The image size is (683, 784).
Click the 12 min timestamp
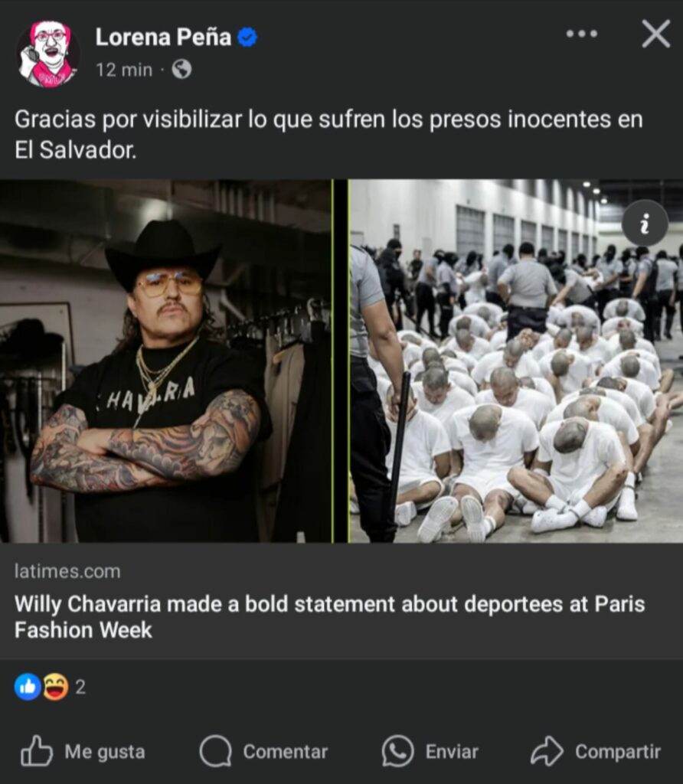pos(124,70)
